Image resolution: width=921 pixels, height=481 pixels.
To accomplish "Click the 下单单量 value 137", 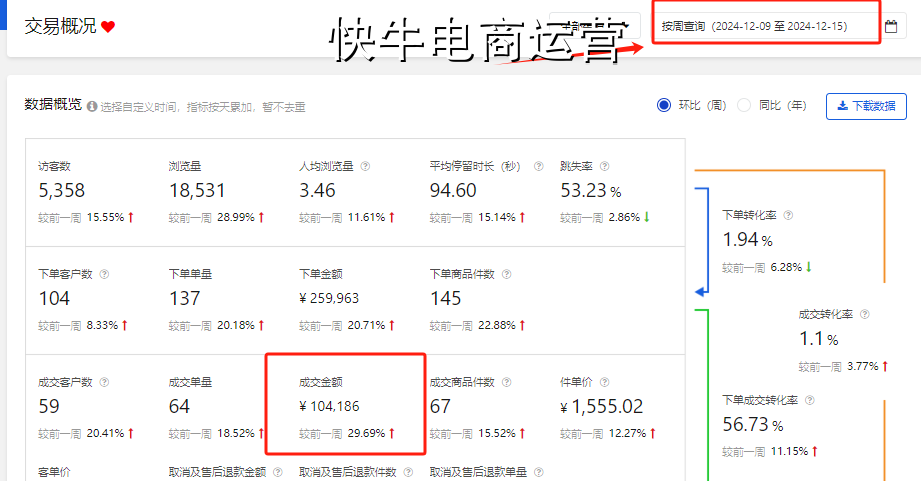I will pyautogui.click(x=184, y=298).
